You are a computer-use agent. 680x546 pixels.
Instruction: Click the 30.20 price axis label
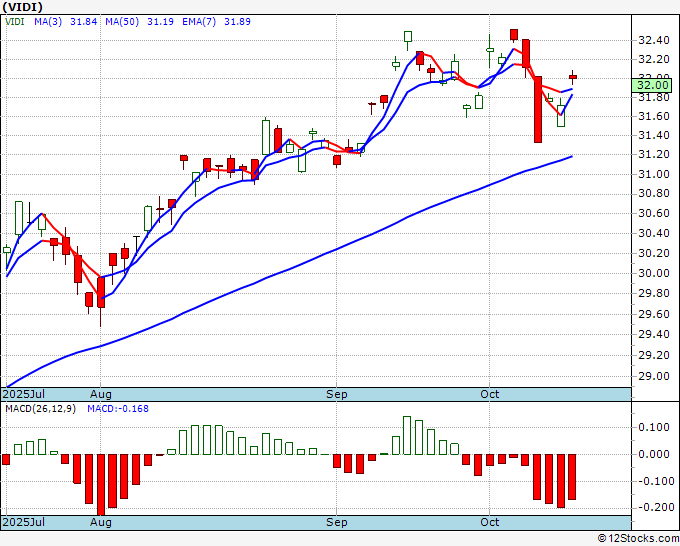coord(654,253)
